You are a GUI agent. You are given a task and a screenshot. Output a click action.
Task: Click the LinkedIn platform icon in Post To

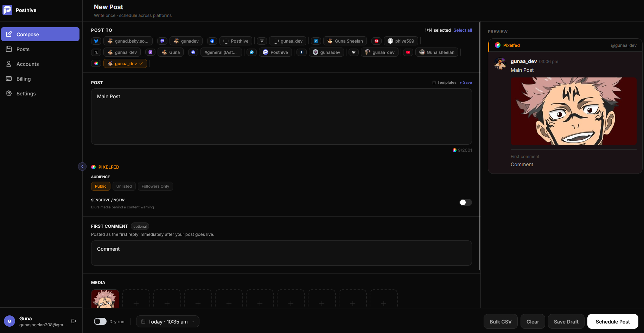[x=316, y=41]
